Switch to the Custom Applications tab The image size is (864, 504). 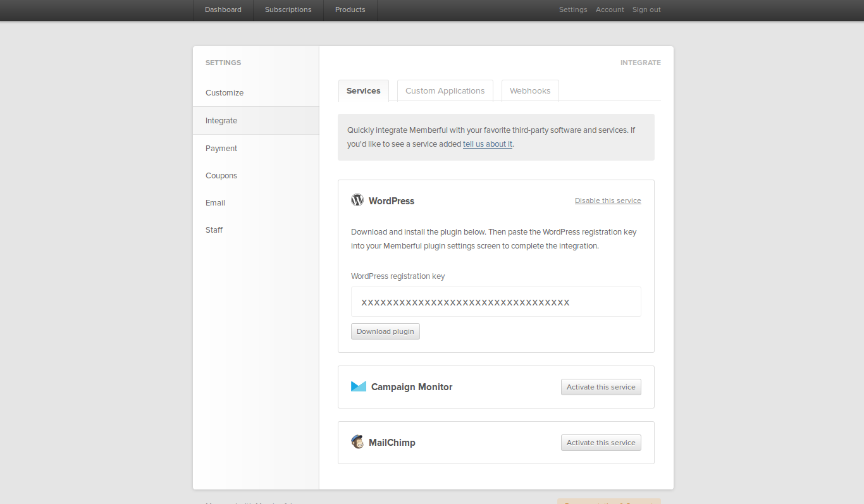[x=445, y=90]
